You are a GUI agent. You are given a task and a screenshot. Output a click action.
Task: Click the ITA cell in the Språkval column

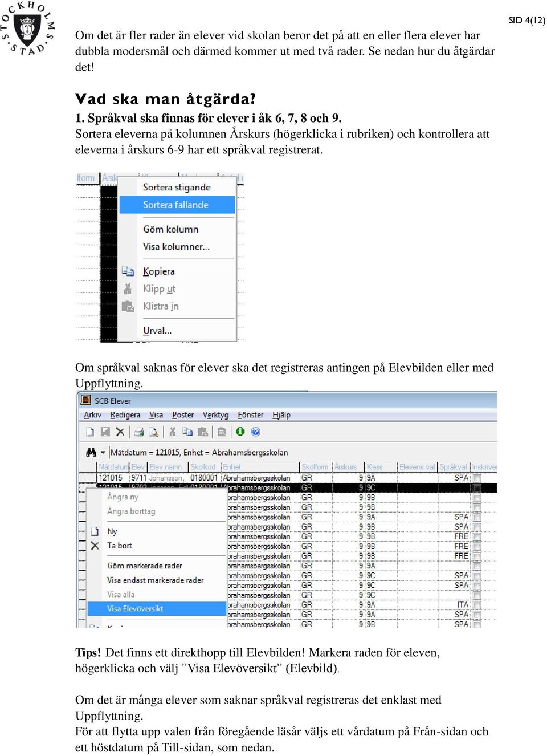click(454, 605)
